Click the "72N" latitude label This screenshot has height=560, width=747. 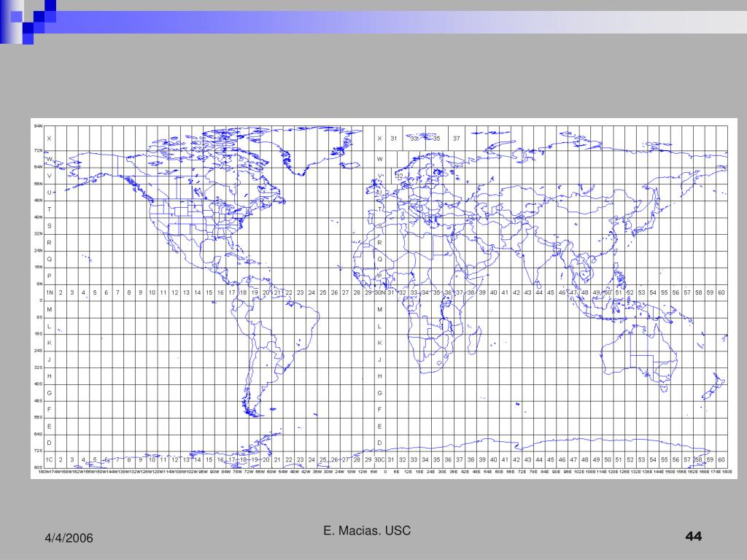38,150
